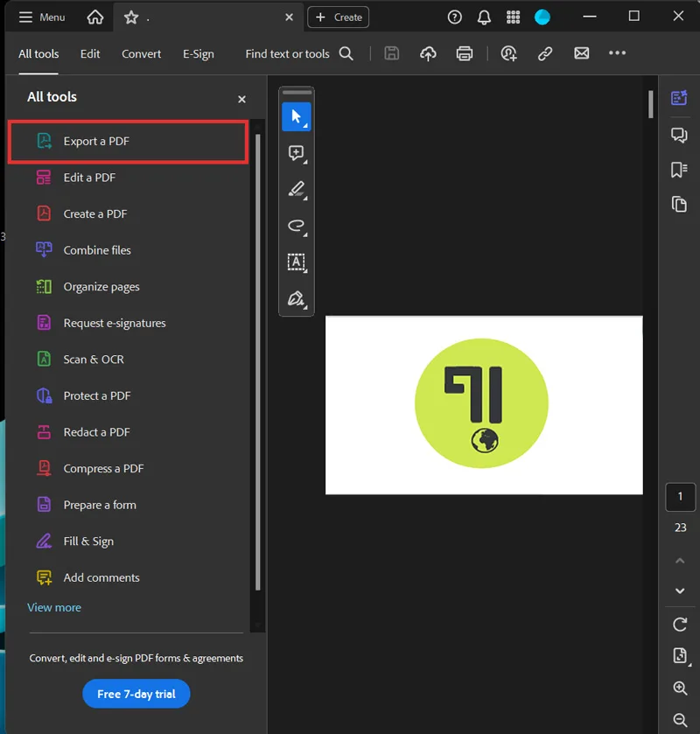Click the Save disk icon
This screenshot has height=734, width=700.
coord(391,53)
